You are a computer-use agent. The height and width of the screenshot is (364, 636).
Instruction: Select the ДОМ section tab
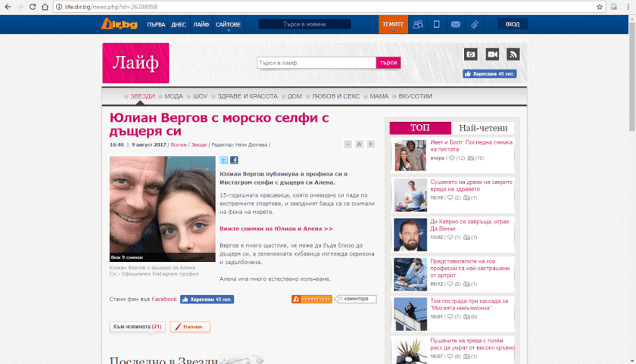(295, 96)
